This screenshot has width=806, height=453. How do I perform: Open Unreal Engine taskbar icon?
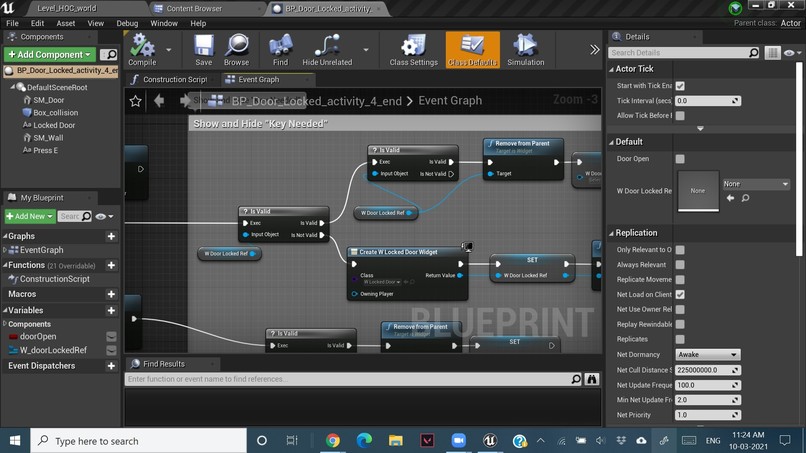tap(490, 441)
